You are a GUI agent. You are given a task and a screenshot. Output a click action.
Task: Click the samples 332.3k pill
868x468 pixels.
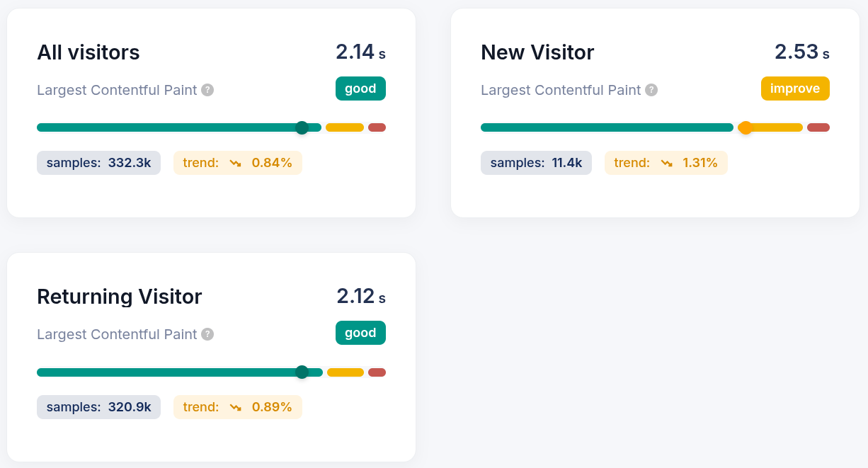[99, 163]
